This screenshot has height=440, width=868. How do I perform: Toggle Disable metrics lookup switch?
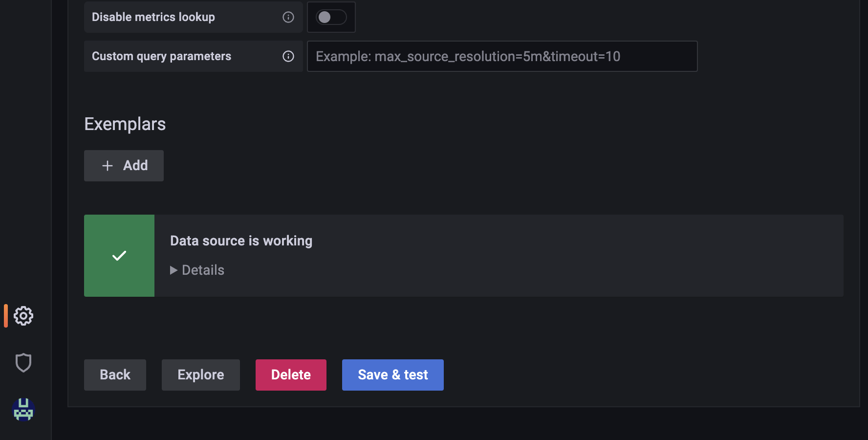[331, 17]
